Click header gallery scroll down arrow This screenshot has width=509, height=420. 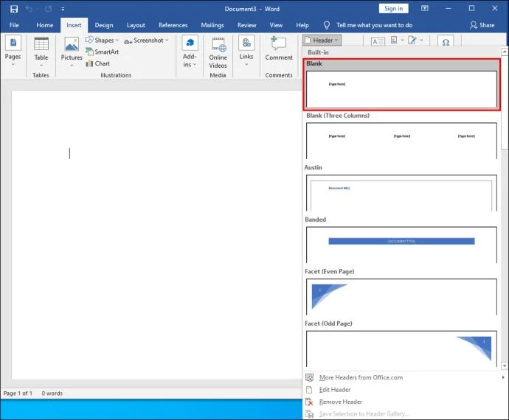[x=505, y=365]
